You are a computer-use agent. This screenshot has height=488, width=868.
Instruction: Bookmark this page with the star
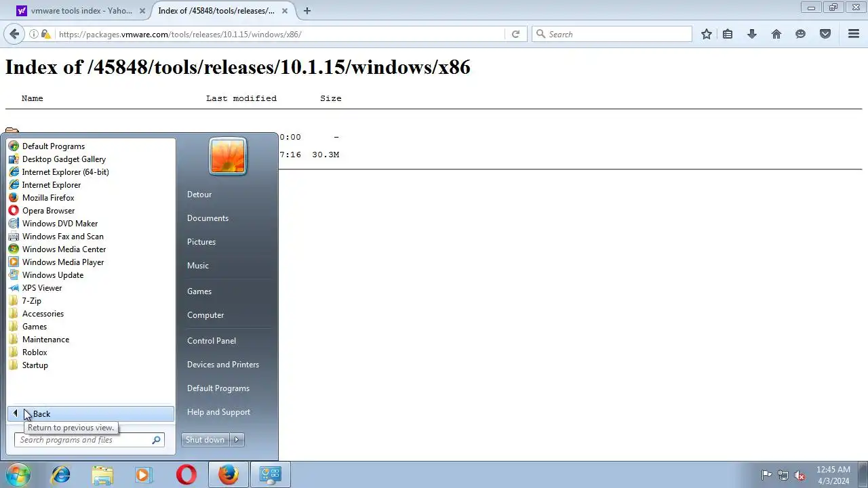(707, 34)
